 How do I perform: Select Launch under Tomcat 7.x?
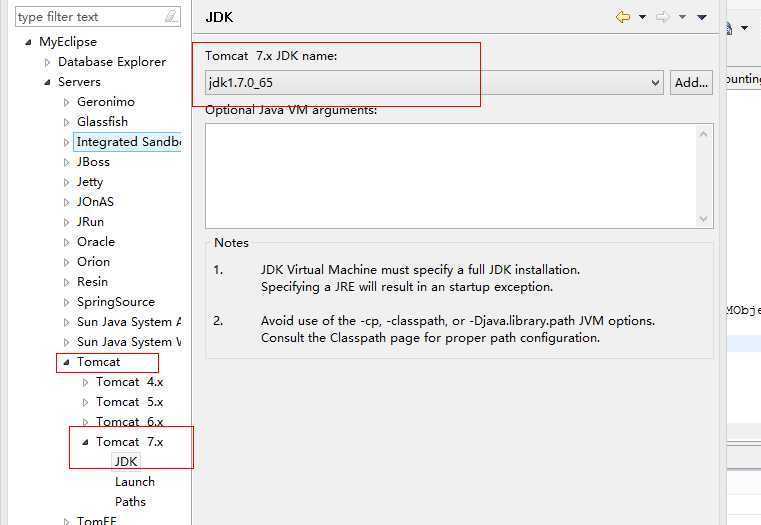pos(135,481)
